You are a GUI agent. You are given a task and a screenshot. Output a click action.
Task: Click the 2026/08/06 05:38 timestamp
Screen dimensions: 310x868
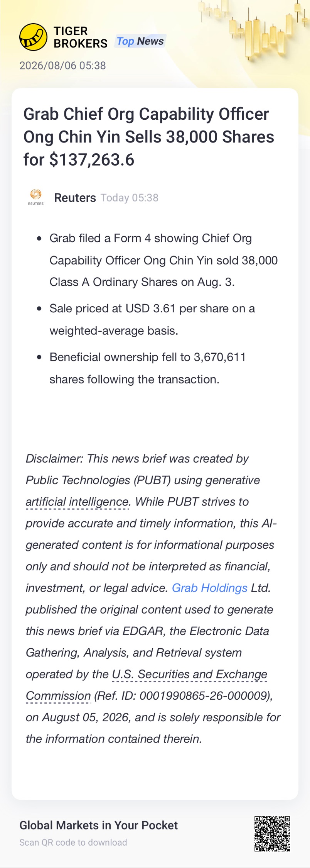(62, 65)
